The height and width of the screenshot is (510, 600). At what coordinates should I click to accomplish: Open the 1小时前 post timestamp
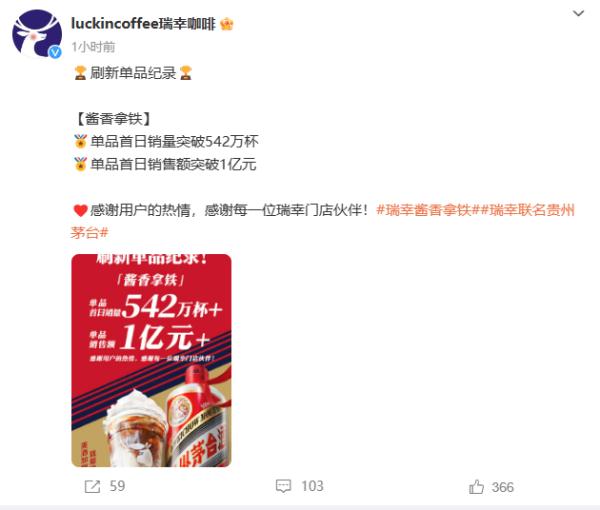point(93,47)
